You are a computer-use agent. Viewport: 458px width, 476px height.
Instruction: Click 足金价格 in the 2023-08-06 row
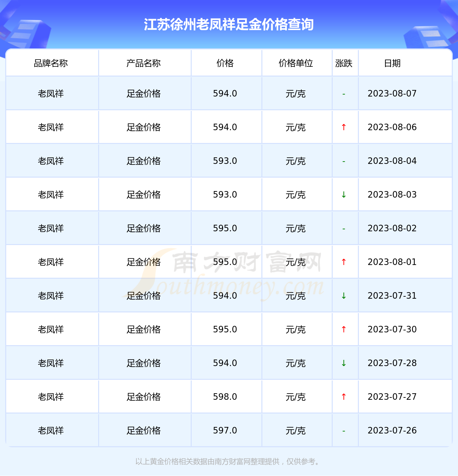point(144,128)
